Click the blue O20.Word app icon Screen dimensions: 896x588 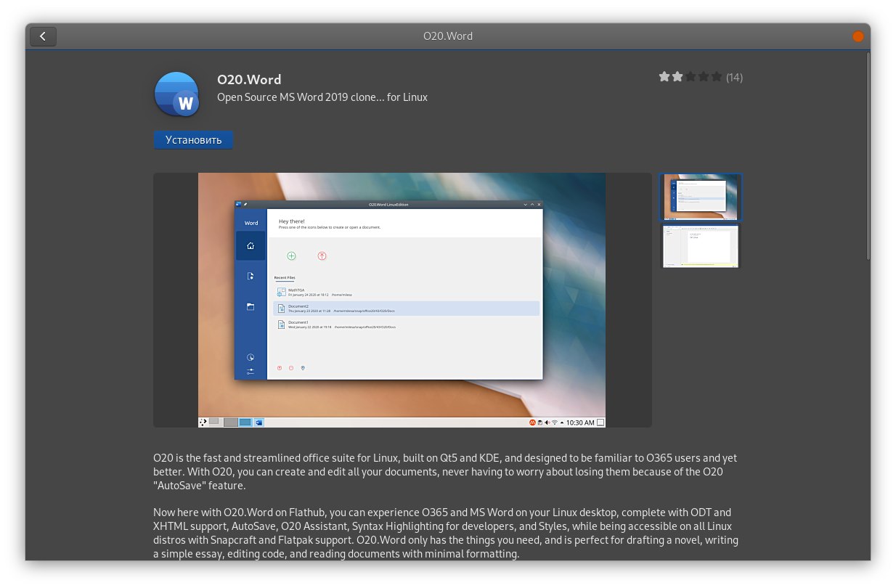point(176,94)
